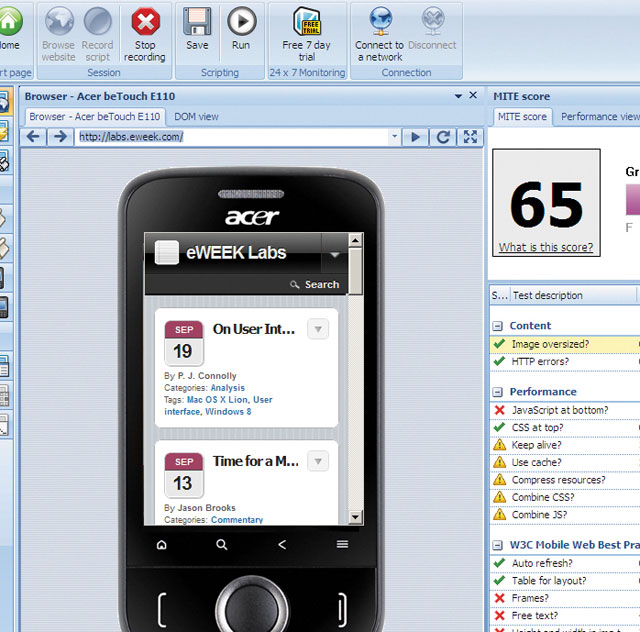Select the HTTP errors? test row
Viewport: 640px width, 632px height.
point(565,362)
